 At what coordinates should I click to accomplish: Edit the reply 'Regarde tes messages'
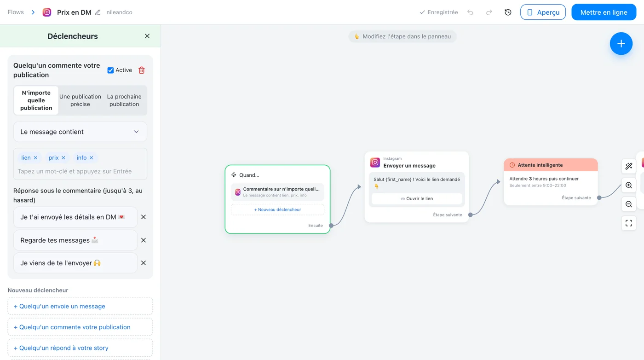75,240
